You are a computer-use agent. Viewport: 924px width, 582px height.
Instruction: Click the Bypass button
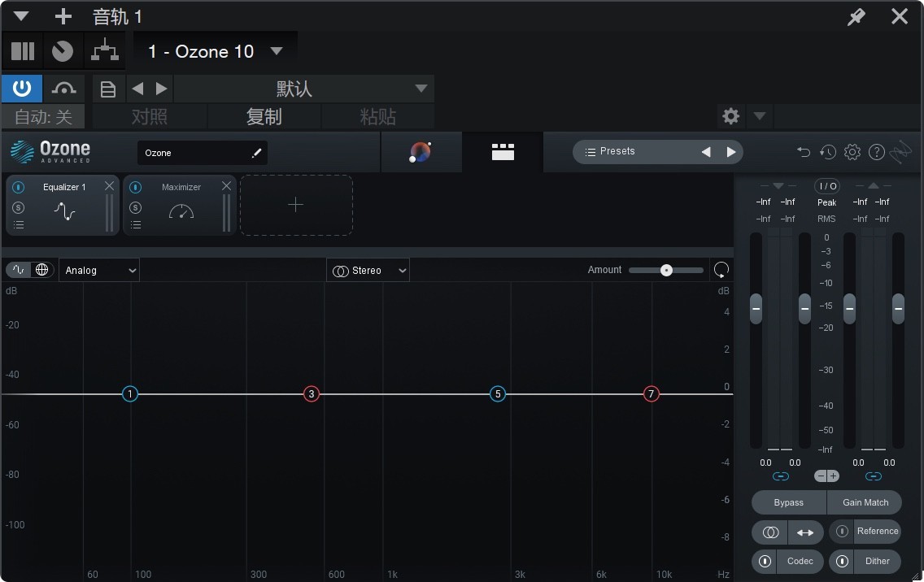pyautogui.click(x=787, y=502)
